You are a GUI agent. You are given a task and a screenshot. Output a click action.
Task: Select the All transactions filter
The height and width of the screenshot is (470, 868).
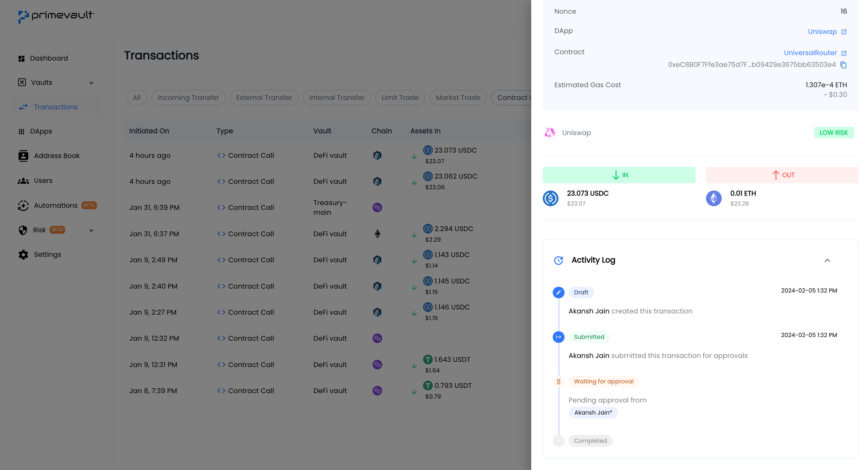point(137,98)
